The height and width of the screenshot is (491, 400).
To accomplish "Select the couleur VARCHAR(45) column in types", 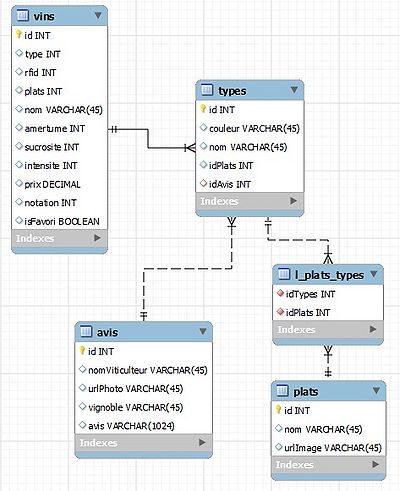I will tap(250, 128).
